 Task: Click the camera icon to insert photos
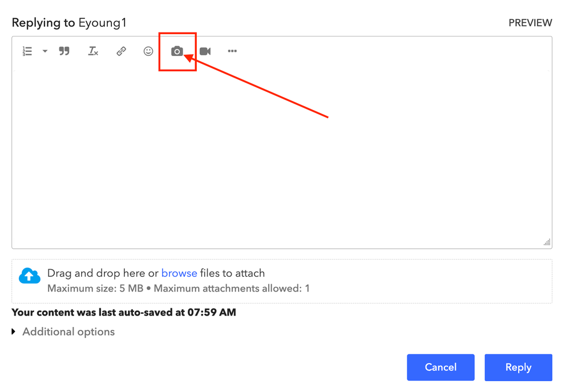pos(177,51)
